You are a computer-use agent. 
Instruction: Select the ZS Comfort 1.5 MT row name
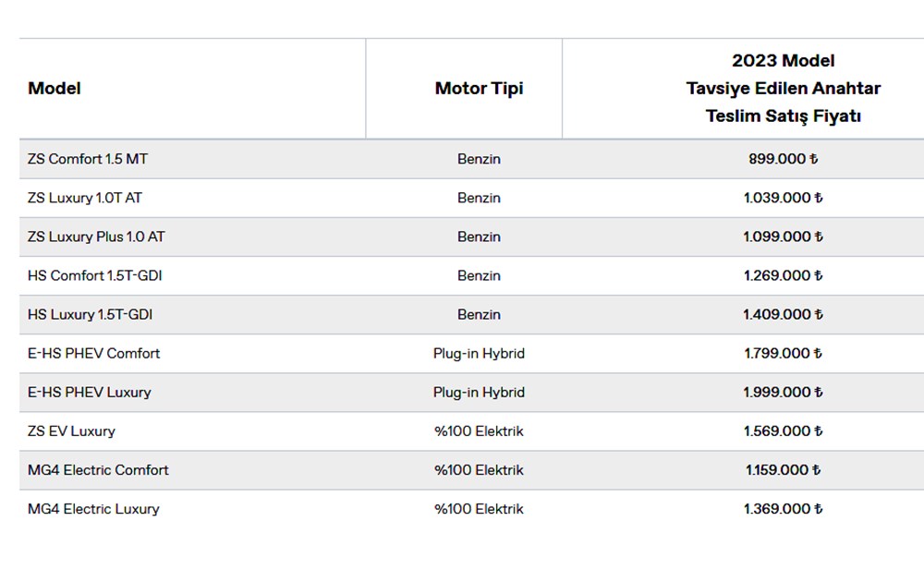tap(88, 159)
